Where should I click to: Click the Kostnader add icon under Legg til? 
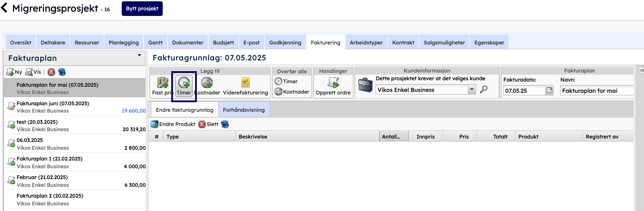tap(207, 82)
